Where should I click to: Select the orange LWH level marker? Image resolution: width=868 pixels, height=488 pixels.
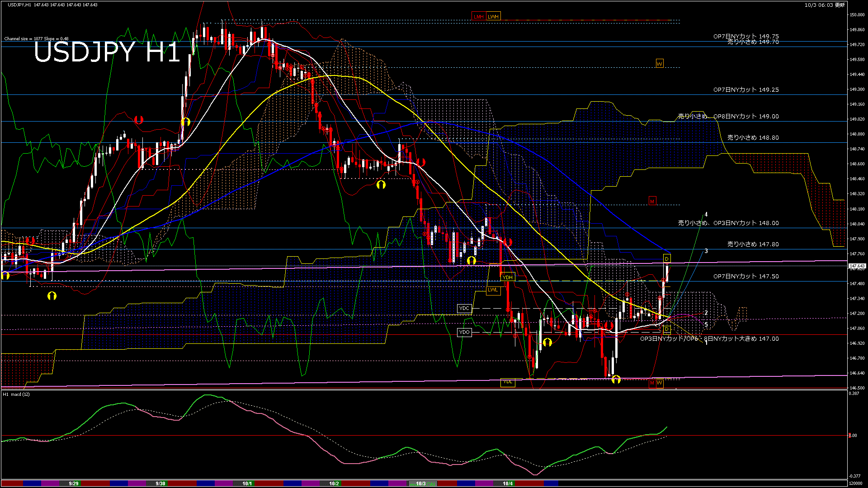(493, 17)
